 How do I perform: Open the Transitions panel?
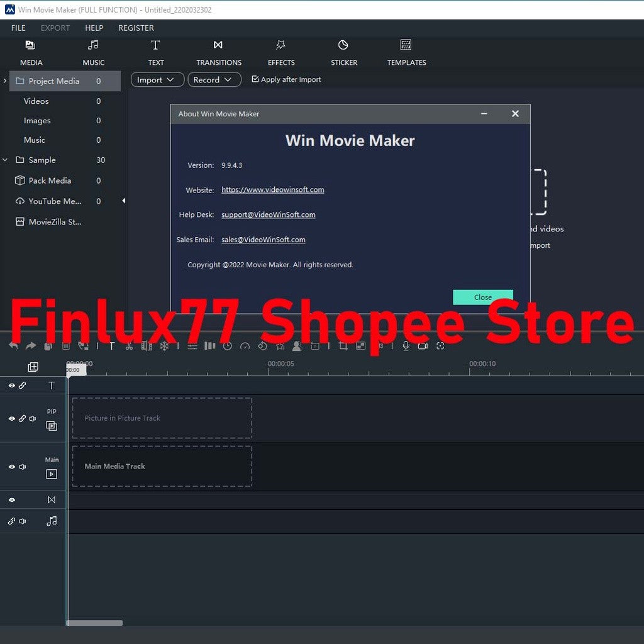click(x=218, y=52)
